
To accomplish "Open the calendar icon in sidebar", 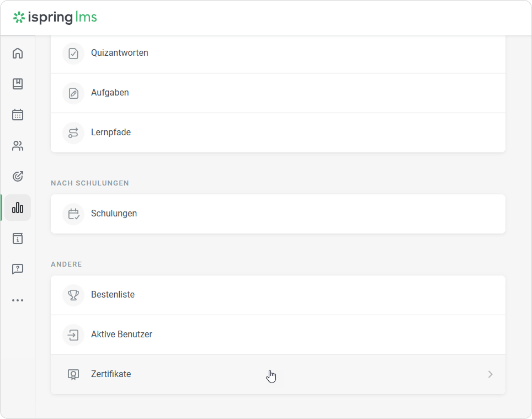I will click(18, 115).
